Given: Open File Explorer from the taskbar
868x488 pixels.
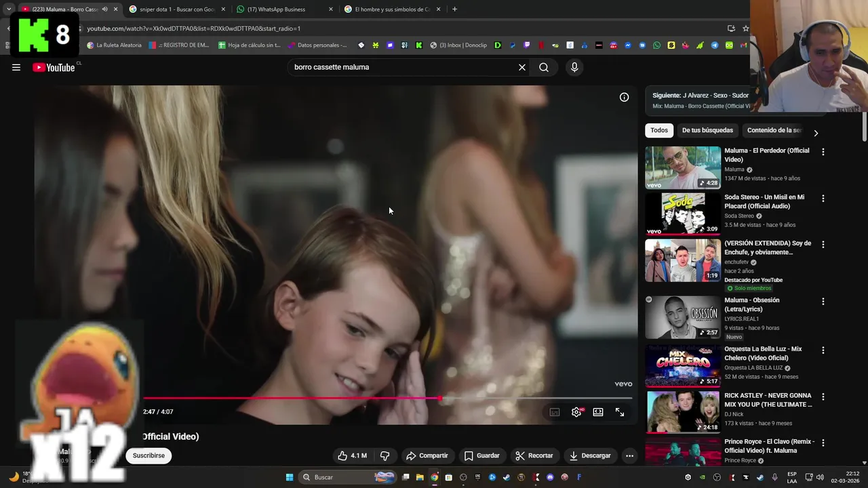Looking at the screenshot, I should 420,477.
